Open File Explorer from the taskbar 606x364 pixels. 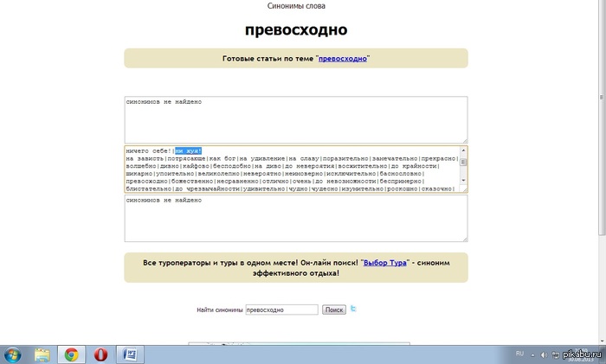[42, 354]
